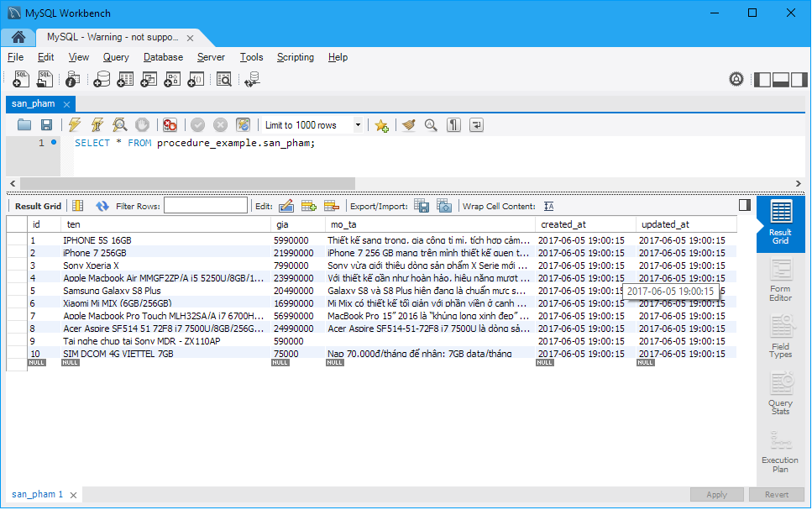The height and width of the screenshot is (510, 812).
Task: Create a new table
Action: (125, 79)
